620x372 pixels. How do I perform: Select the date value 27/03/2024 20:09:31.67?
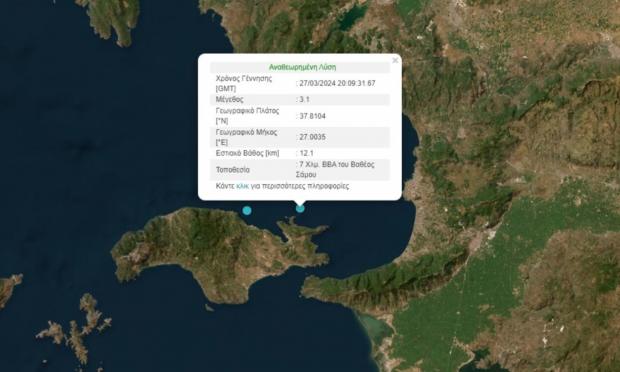point(337,83)
